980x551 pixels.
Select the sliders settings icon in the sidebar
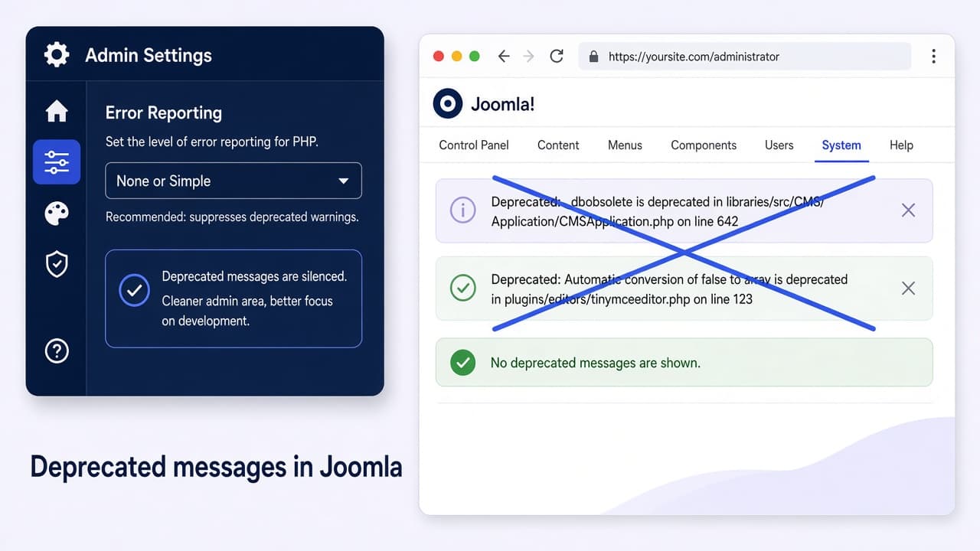[57, 161]
